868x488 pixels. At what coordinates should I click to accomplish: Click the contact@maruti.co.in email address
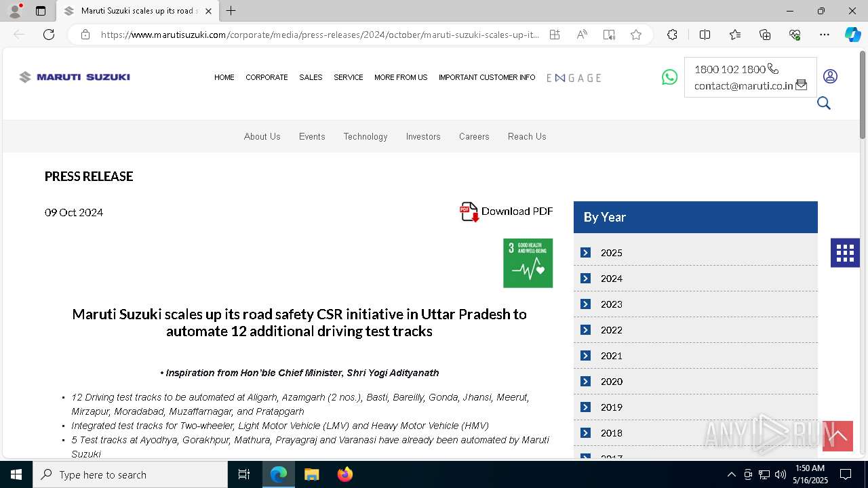[743, 86]
